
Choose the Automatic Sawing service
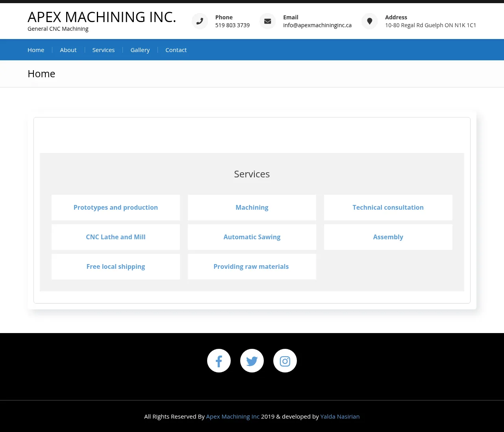point(252,237)
